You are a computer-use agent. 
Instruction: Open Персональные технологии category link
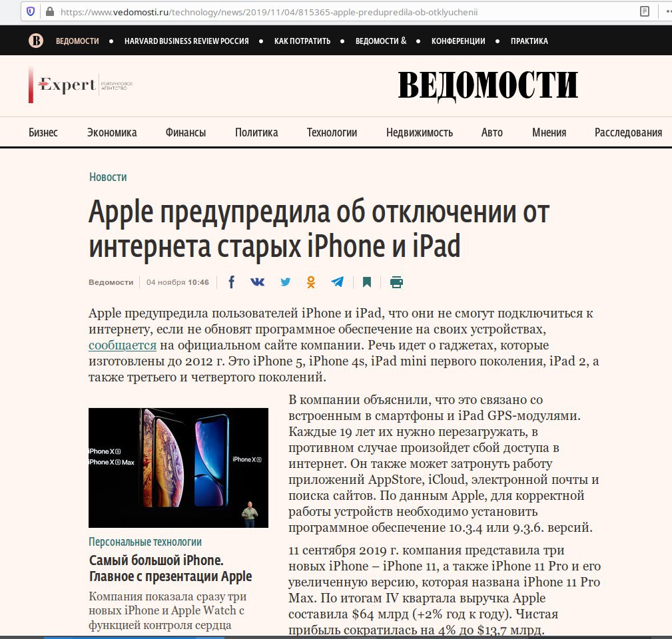coord(145,542)
